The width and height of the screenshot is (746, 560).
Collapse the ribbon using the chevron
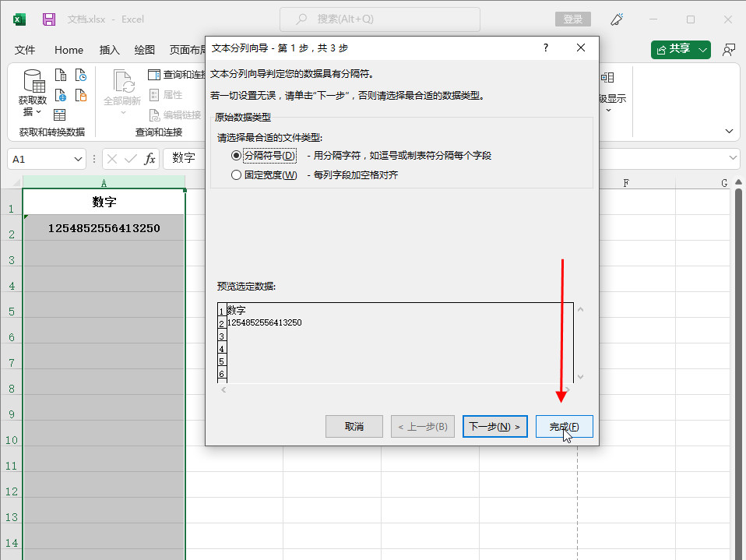730,131
